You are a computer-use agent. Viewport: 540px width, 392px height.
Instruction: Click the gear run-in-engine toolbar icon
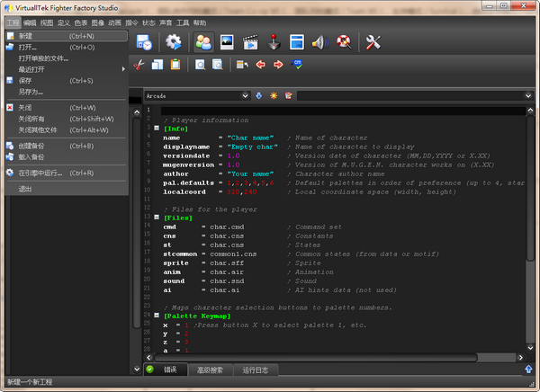point(173,41)
